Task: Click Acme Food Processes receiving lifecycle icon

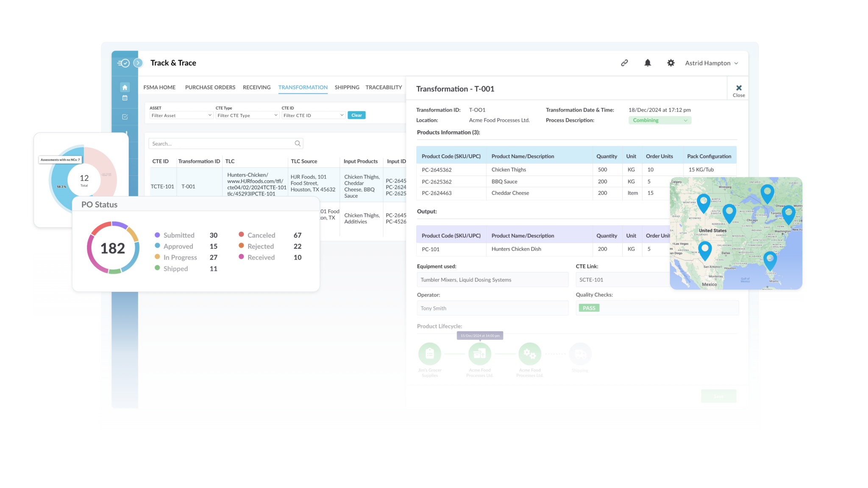Action: coord(479,354)
